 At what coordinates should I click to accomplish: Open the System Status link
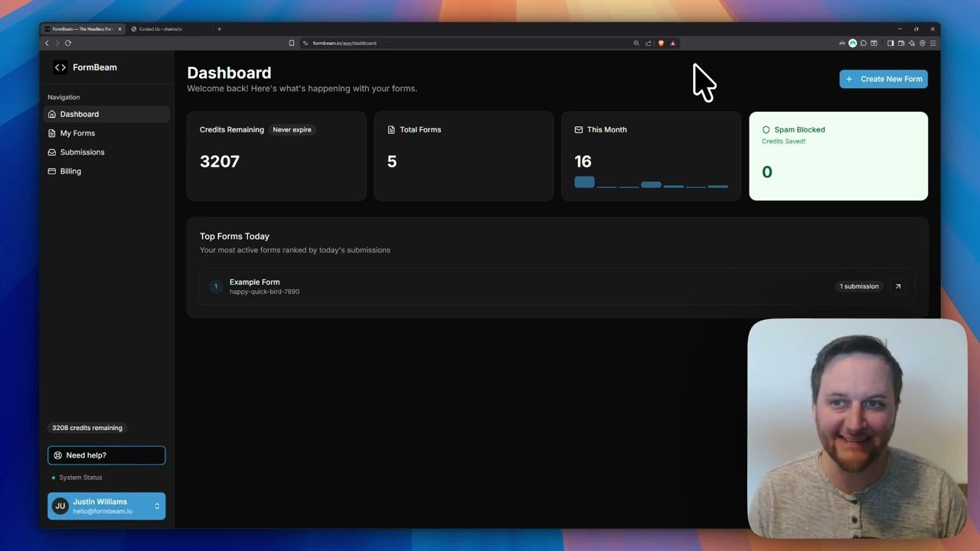[80, 478]
